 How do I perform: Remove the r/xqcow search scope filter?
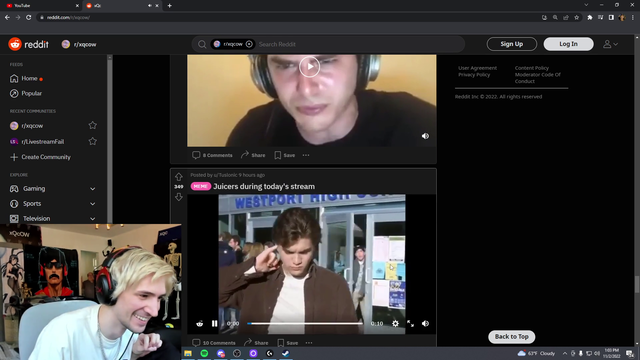coord(249,44)
